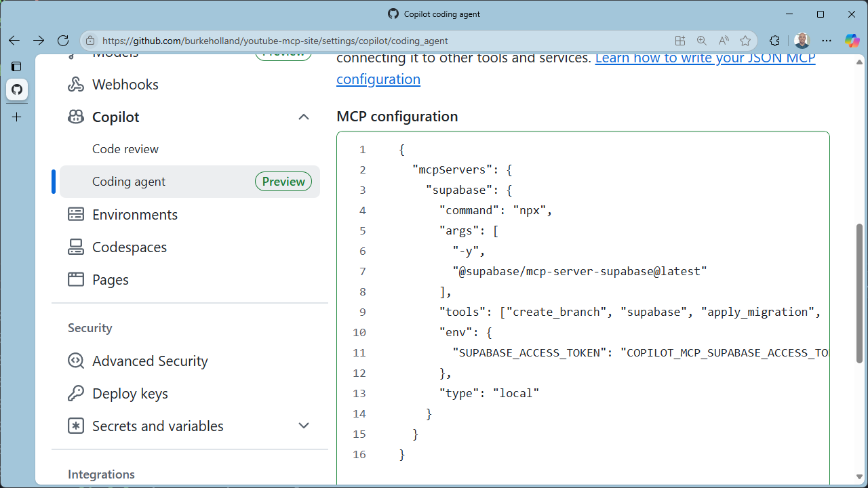Open the Webhooks settings icon

pyautogui.click(x=75, y=84)
